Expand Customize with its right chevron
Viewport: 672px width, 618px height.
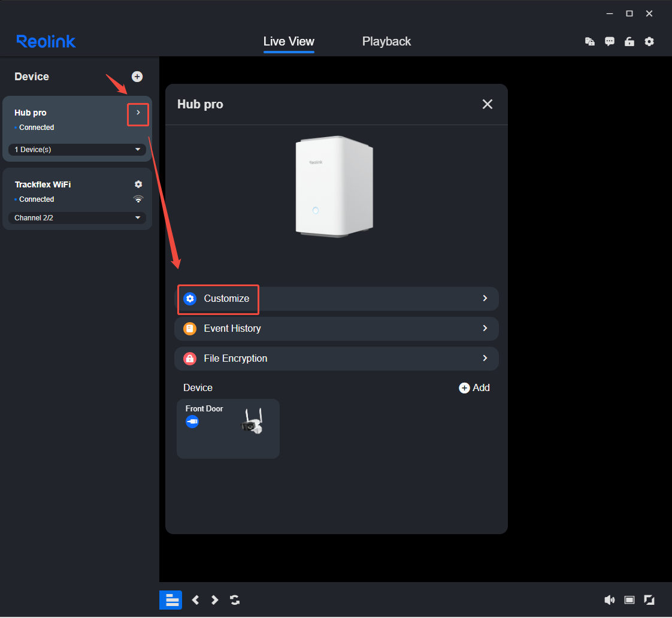[x=485, y=298]
